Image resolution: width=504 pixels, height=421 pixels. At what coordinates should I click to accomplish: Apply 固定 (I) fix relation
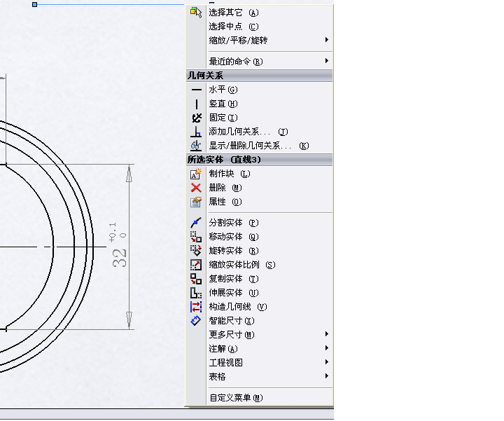point(260,118)
